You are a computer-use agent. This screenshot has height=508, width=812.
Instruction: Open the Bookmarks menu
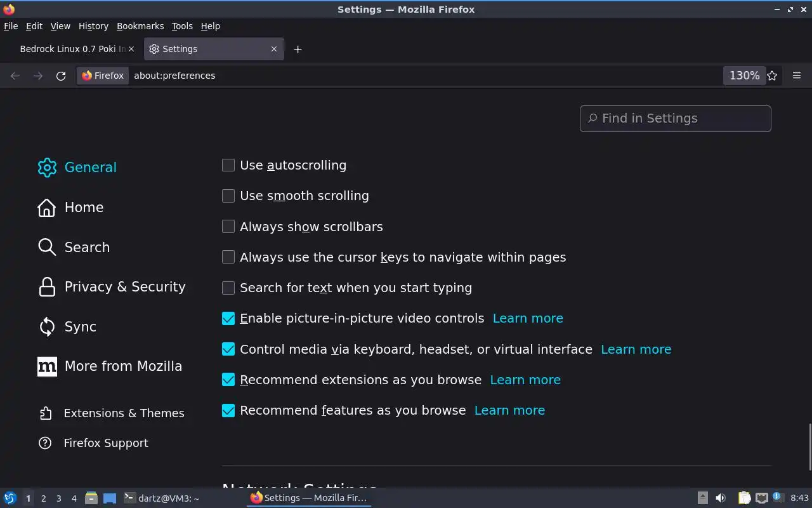coord(140,26)
